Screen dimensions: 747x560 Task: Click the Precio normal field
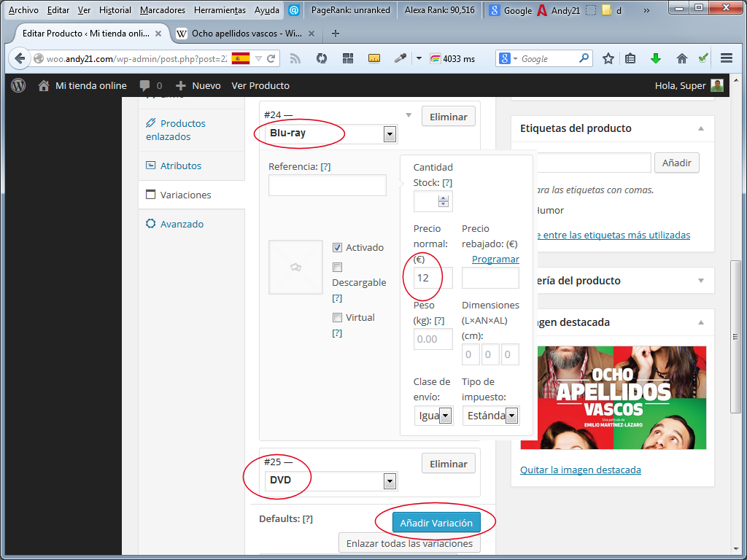tap(433, 278)
